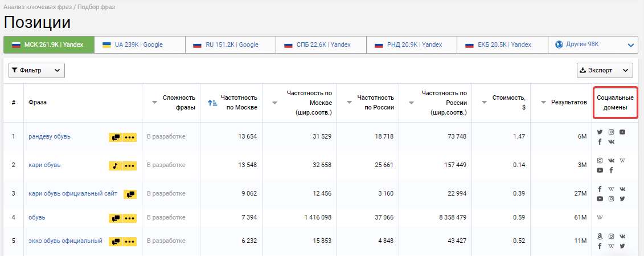Click music note icon beside кари обувь
Viewport: 644px width, 256px height.
point(116,166)
